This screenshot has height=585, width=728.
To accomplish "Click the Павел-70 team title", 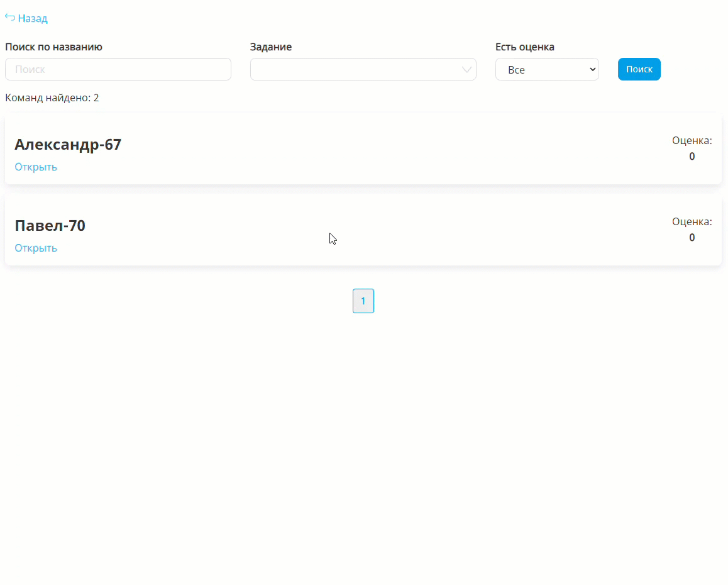I will click(x=50, y=226).
